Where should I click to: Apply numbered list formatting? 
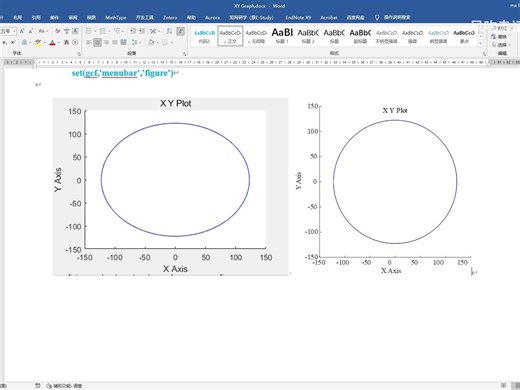click(x=103, y=31)
